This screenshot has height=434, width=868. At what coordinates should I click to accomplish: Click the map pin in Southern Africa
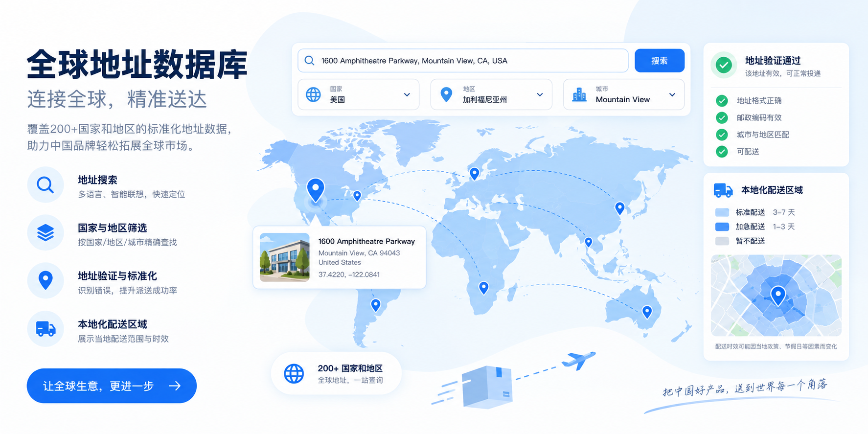tap(483, 288)
